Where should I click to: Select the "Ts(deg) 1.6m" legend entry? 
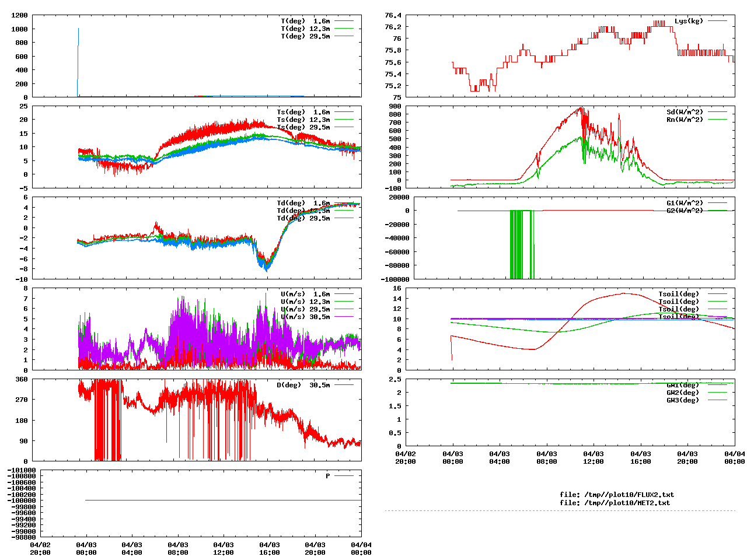click(303, 112)
